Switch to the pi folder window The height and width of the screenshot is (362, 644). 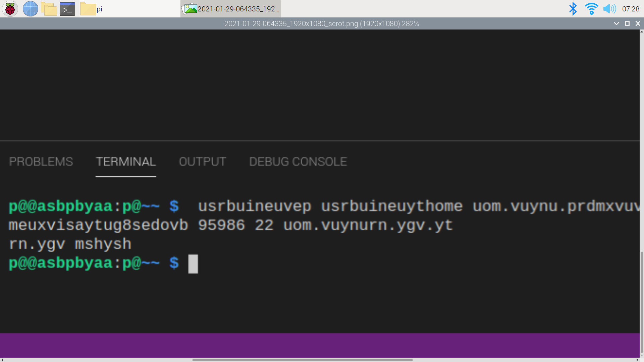coord(91,9)
